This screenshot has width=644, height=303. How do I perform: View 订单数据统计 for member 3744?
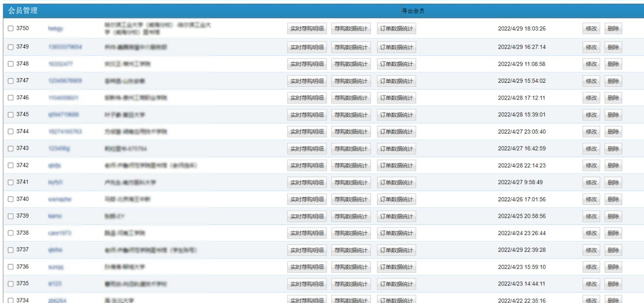pyautogui.click(x=396, y=132)
